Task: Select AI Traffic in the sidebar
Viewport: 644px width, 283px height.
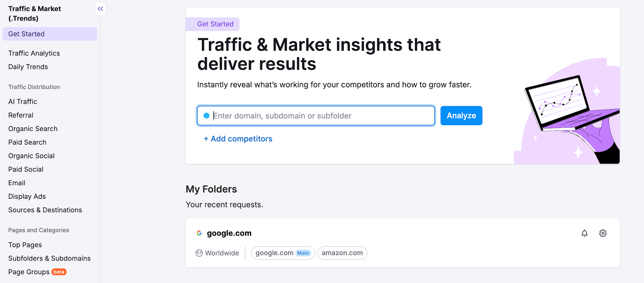Action: (x=23, y=101)
